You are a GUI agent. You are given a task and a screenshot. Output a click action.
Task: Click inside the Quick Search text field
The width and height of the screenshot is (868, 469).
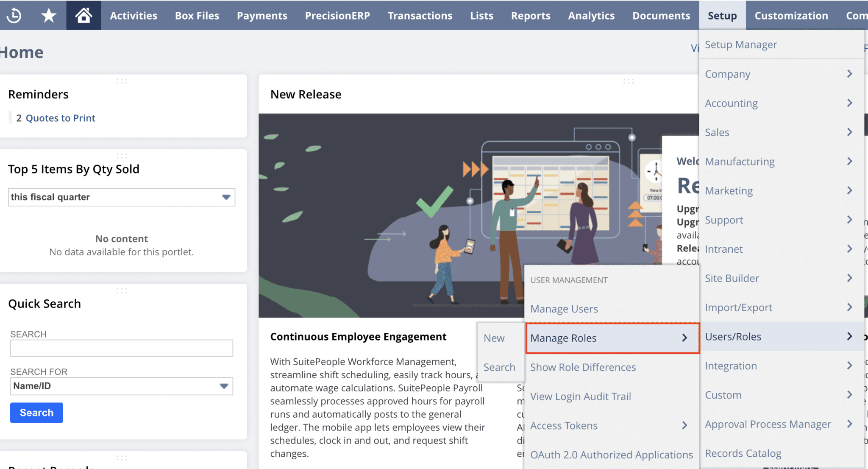(121, 348)
